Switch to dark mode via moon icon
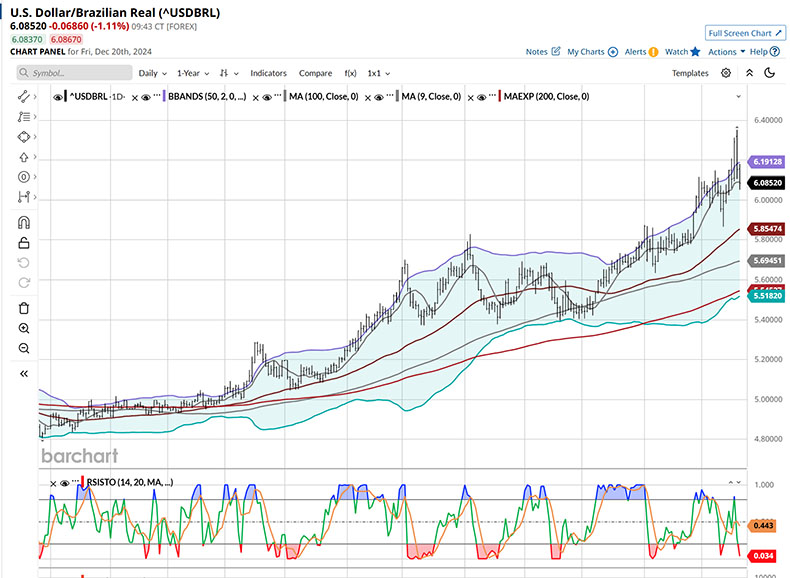The image size is (790, 578). click(770, 73)
